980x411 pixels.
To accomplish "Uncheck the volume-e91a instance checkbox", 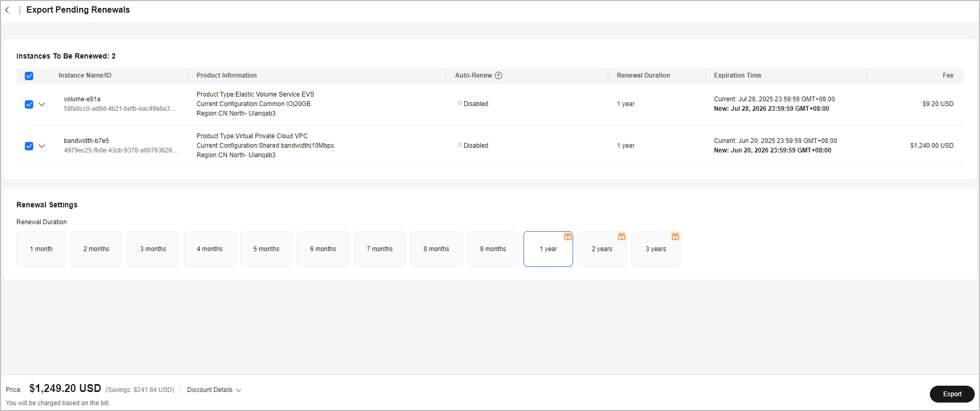I will (29, 104).
